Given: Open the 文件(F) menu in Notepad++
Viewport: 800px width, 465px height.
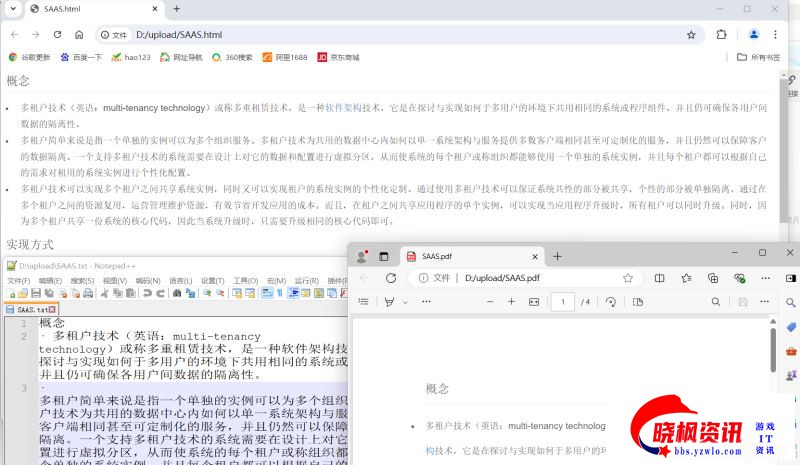Looking at the screenshot, I should pyautogui.click(x=18, y=281).
